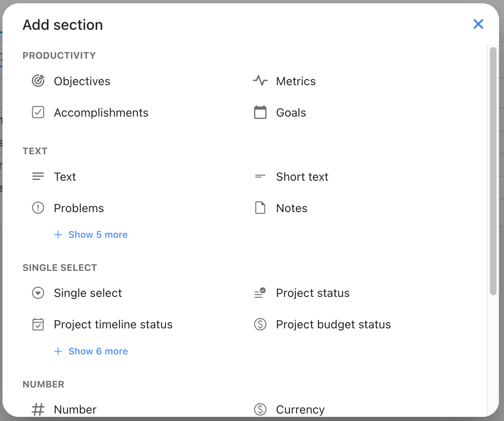504x421 pixels.
Task: Click the Metrics pulse-line icon
Action: pyautogui.click(x=260, y=81)
